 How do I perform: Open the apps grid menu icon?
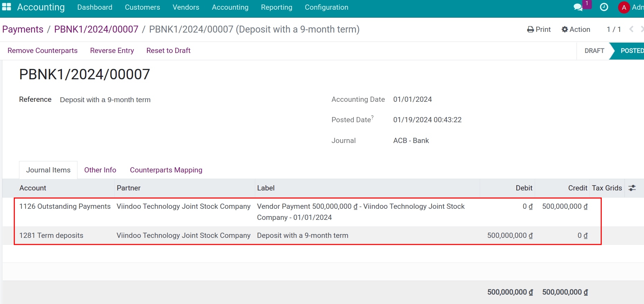click(x=7, y=7)
